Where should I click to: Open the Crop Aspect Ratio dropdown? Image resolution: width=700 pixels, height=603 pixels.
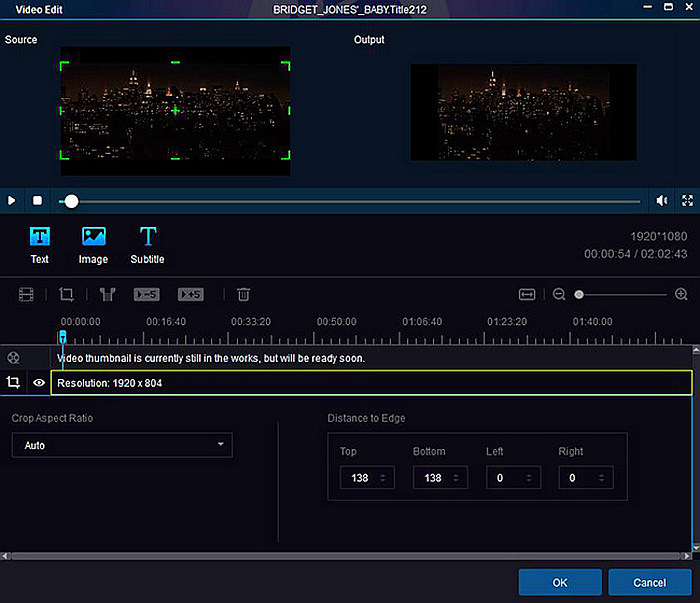click(122, 445)
